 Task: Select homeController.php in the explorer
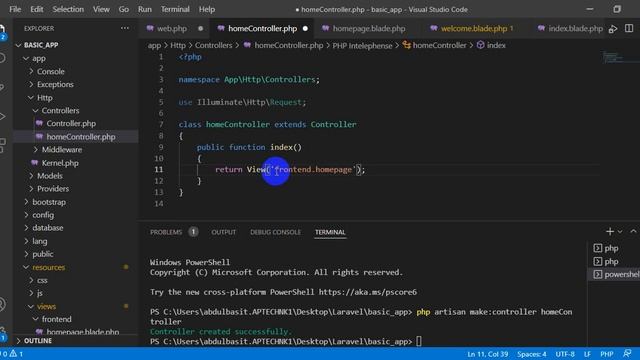[x=80, y=137]
